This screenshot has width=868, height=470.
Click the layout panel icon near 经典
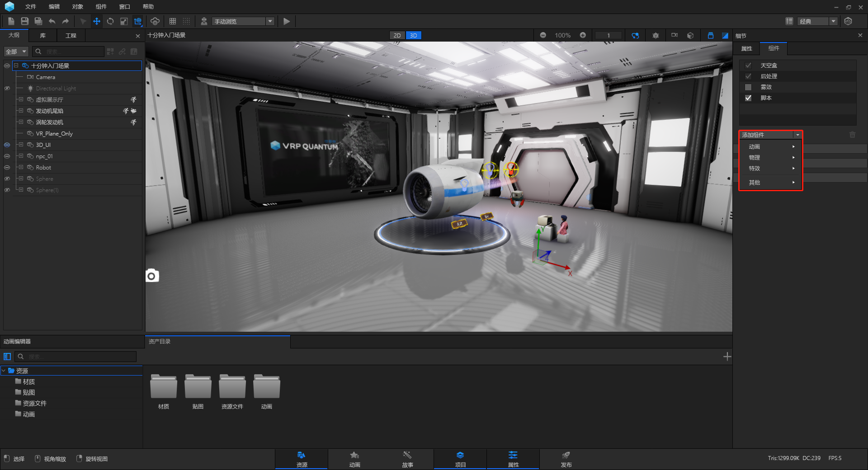click(789, 21)
